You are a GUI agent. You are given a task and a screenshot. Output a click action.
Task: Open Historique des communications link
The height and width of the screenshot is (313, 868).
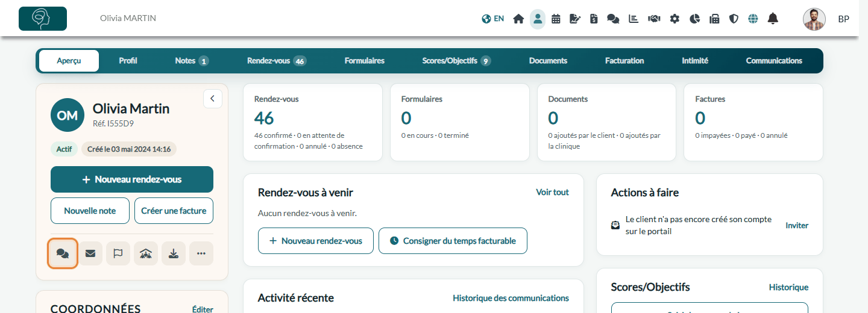pos(511,298)
